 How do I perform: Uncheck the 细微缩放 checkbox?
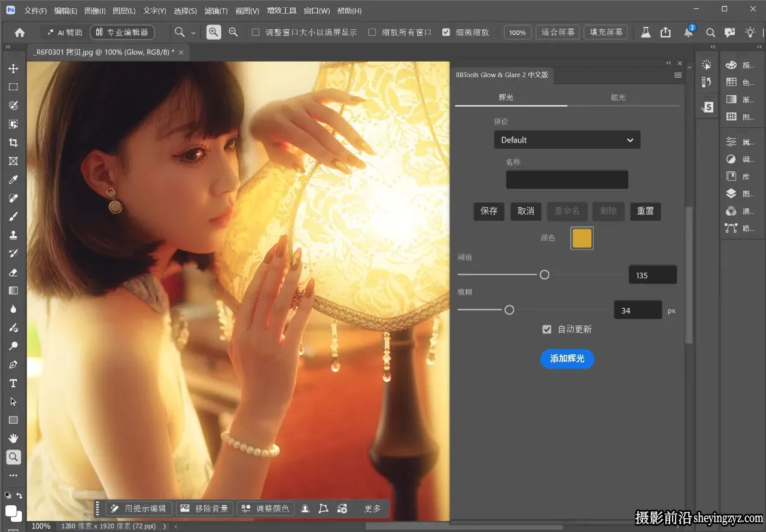[446, 32]
